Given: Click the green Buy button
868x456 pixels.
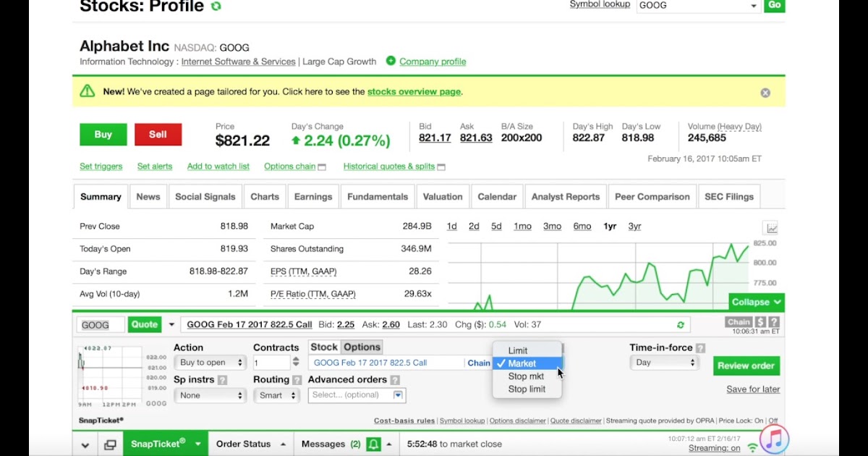Looking at the screenshot, I should click(x=103, y=135).
